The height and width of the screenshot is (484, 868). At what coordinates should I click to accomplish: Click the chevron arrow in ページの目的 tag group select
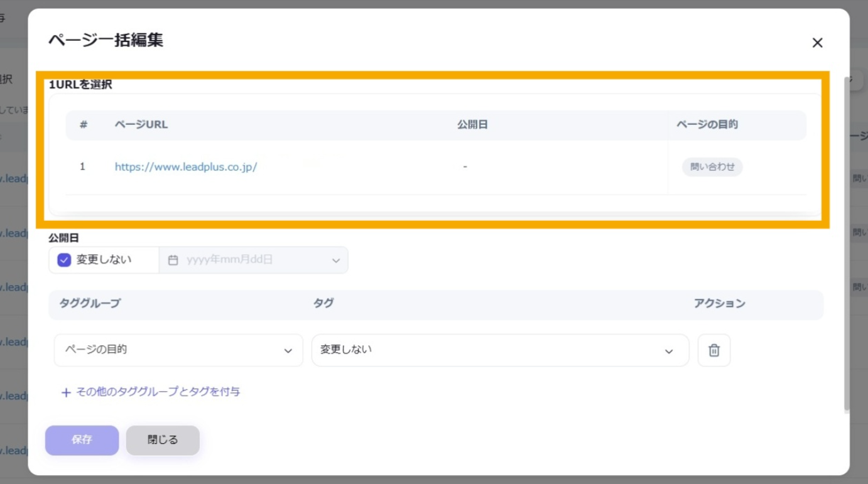pos(288,351)
